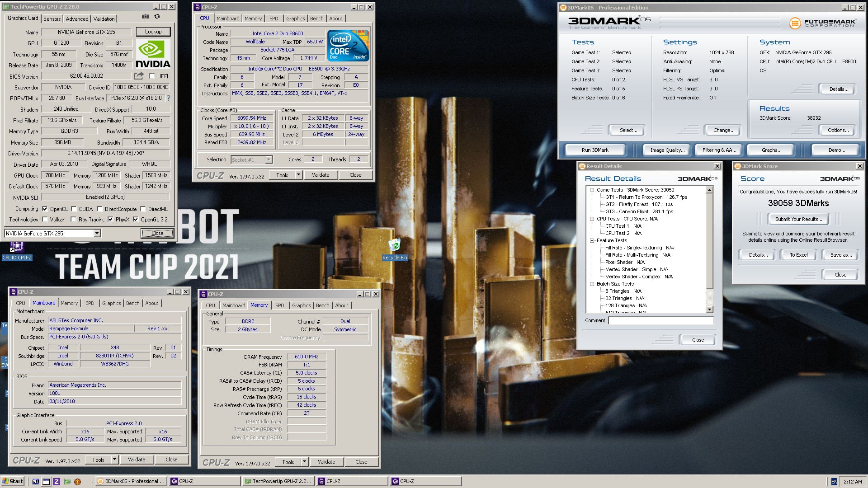Open Graphics tab in Memory CPU-Z window
Viewport: 868px width, 488px height.
coord(301,305)
